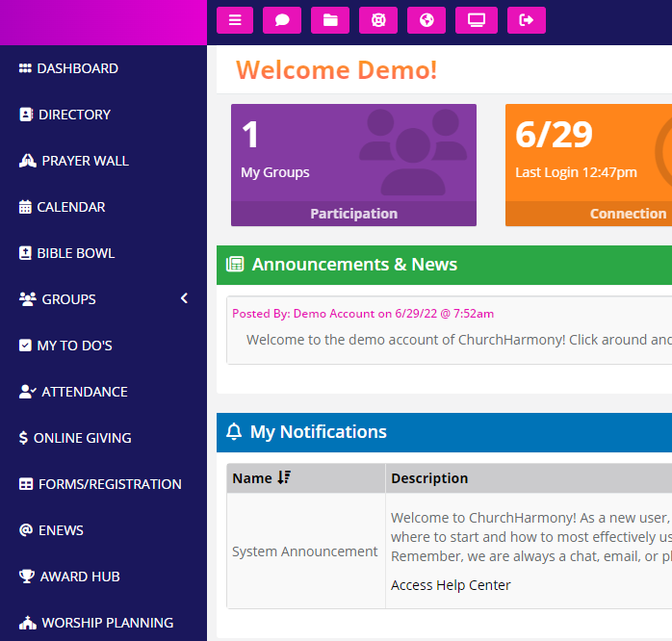Open Dashboard in the sidebar

click(x=77, y=68)
